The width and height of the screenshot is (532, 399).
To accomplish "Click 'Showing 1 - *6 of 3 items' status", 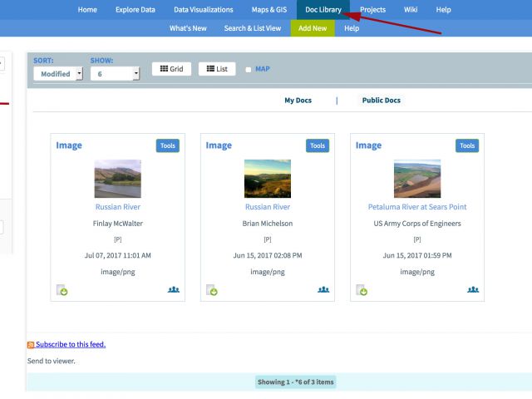I will 296,382.
